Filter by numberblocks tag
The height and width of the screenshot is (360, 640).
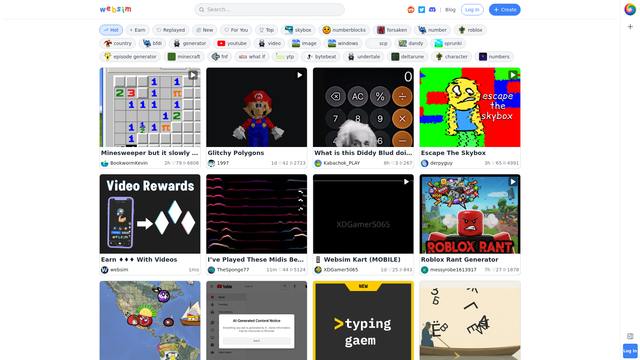(x=344, y=30)
